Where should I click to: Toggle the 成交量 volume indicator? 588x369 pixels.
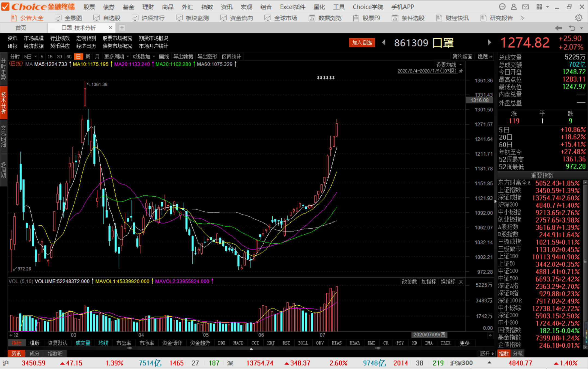click(x=83, y=343)
